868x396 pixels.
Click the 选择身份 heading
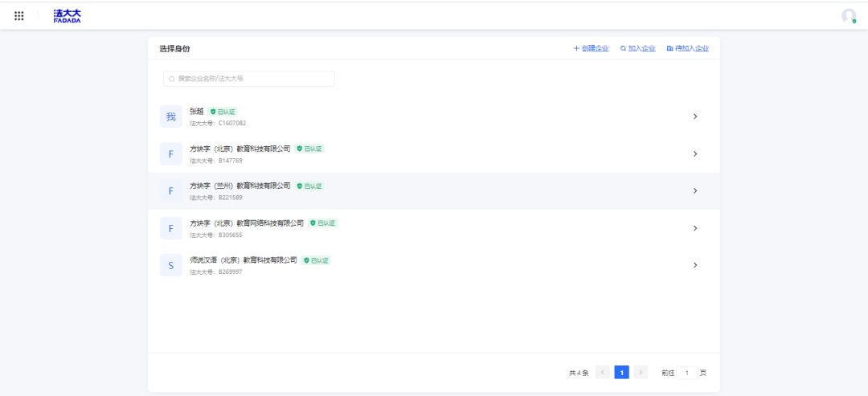[x=175, y=49]
